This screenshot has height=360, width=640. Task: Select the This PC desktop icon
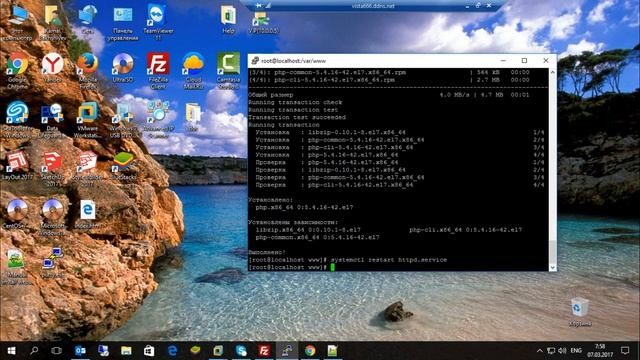coord(17,21)
